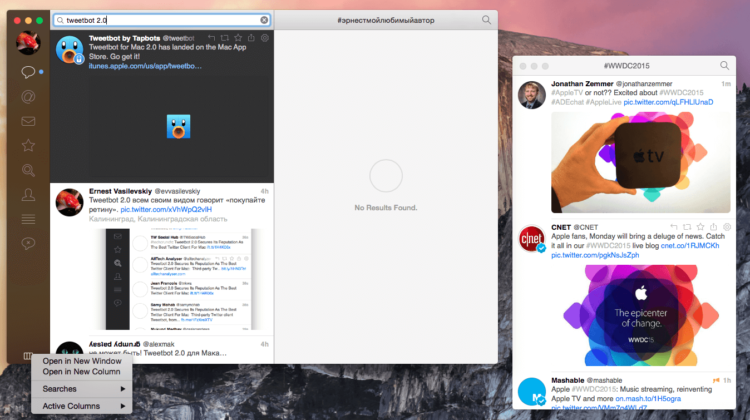This screenshot has width=750, height=420.
Task: Open pic.twitter.com/xVhWpQ2vlH link
Action: pos(166,210)
